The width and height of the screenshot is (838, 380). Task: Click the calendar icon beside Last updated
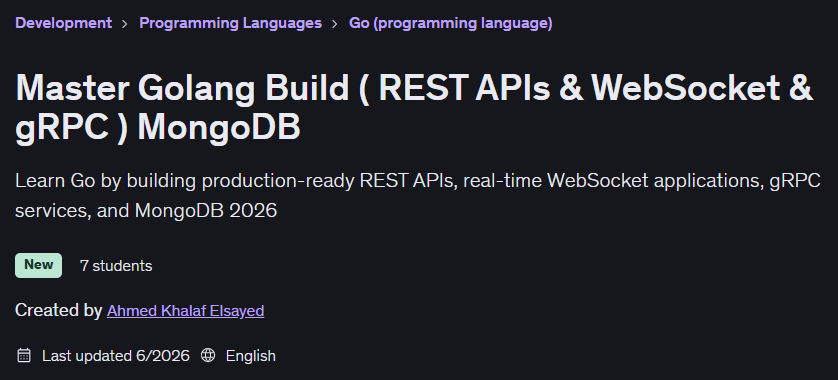[24, 355]
